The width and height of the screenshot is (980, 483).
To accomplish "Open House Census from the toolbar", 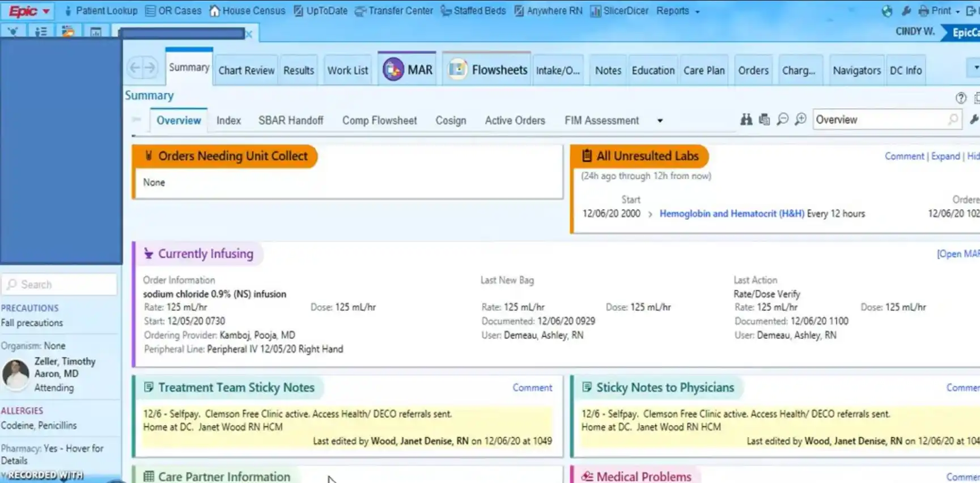I will point(247,11).
